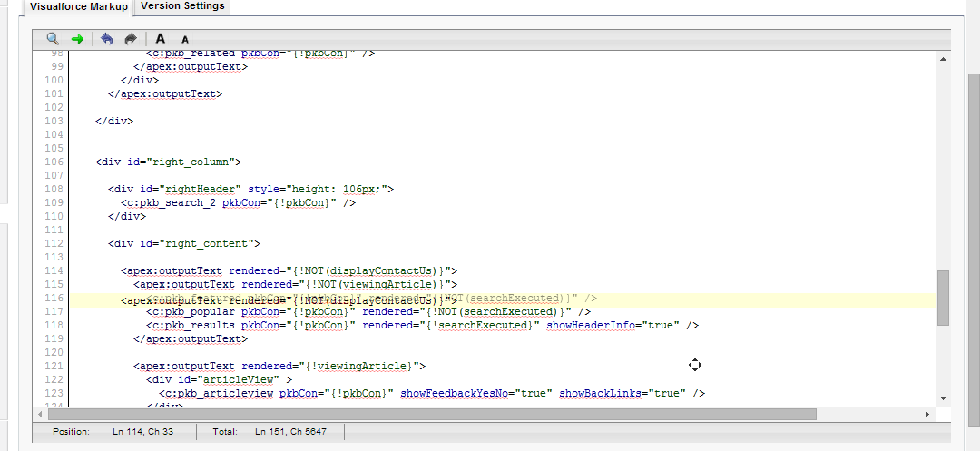The image size is (980, 451).
Task: Decrease editor font size with small A
Action: (x=185, y=39)
